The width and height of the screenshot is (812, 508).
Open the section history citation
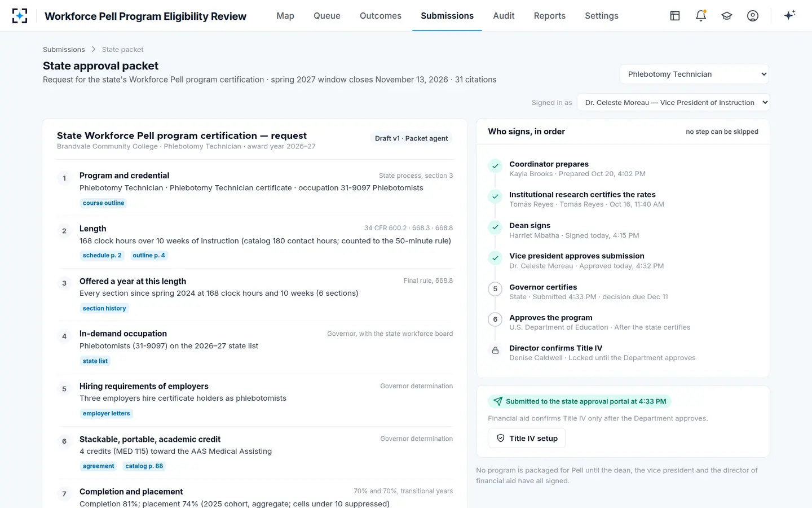pyautogui.click(x=104, y=308)
